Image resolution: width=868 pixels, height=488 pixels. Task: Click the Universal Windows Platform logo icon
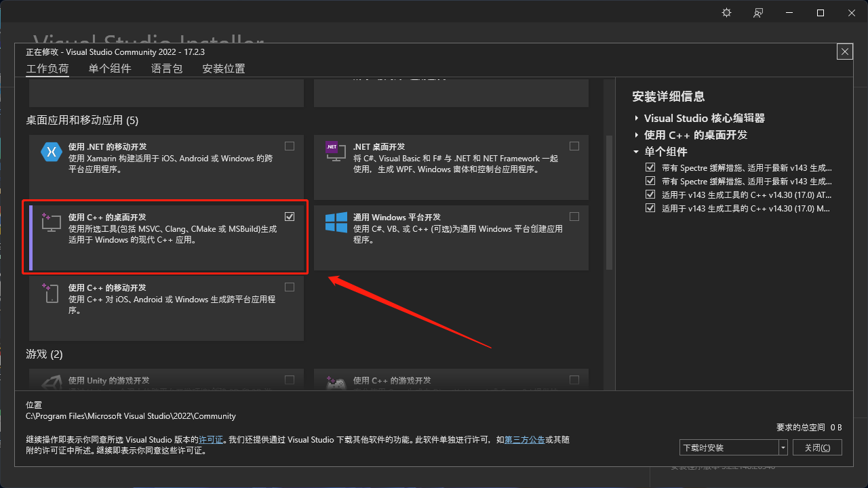coord(336,222)
